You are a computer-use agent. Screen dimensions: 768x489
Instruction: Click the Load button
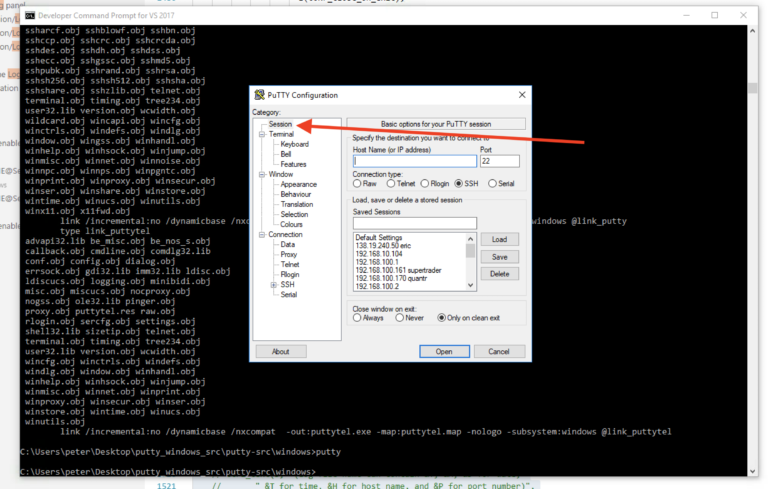499,239
